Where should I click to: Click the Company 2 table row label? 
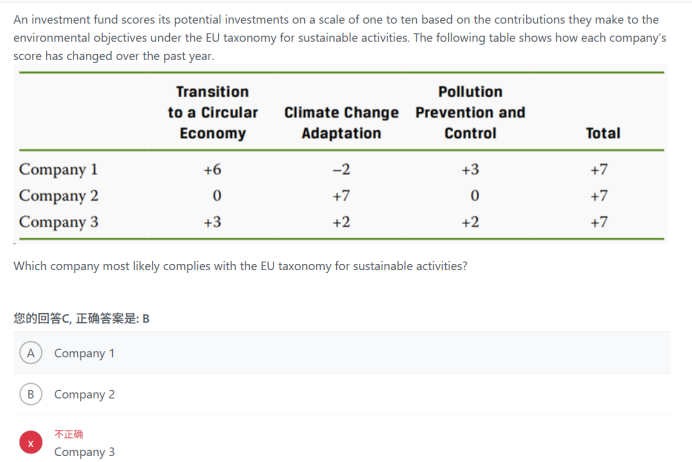point(58,196)
